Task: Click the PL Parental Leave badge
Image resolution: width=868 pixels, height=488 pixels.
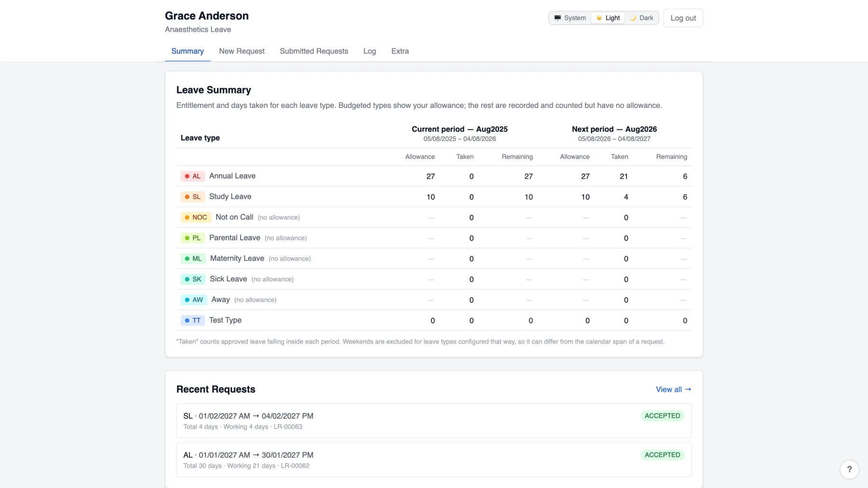Action: [193, 238]
